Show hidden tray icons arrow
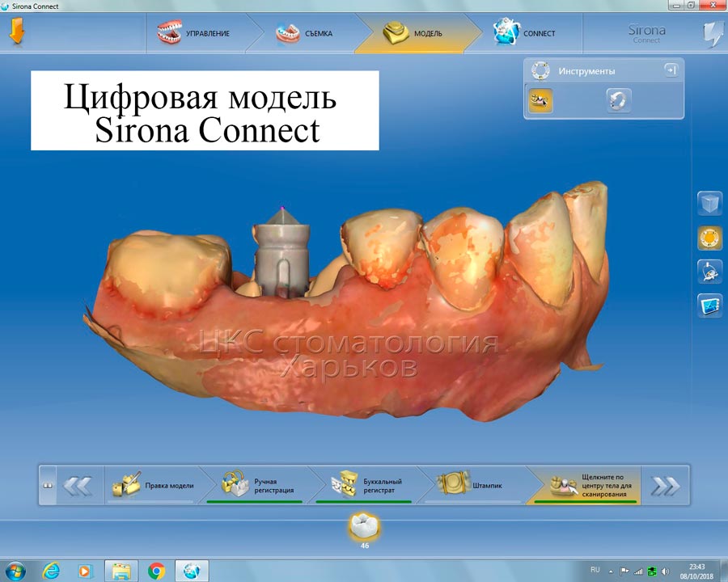 click(x=611, y=571)
